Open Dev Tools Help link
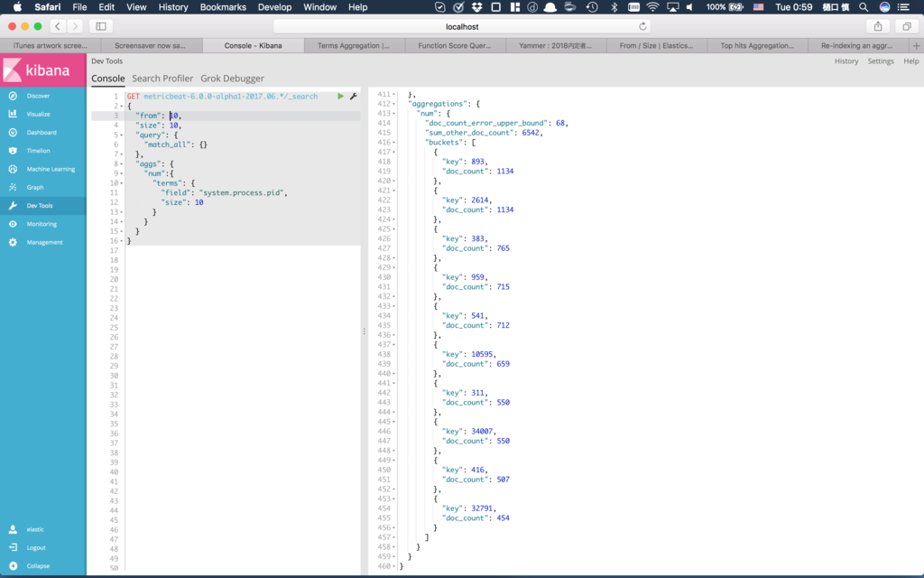Image resolution: width=924 pixels, height=578 pixels. pyautogui.click(x=911, y=61)
